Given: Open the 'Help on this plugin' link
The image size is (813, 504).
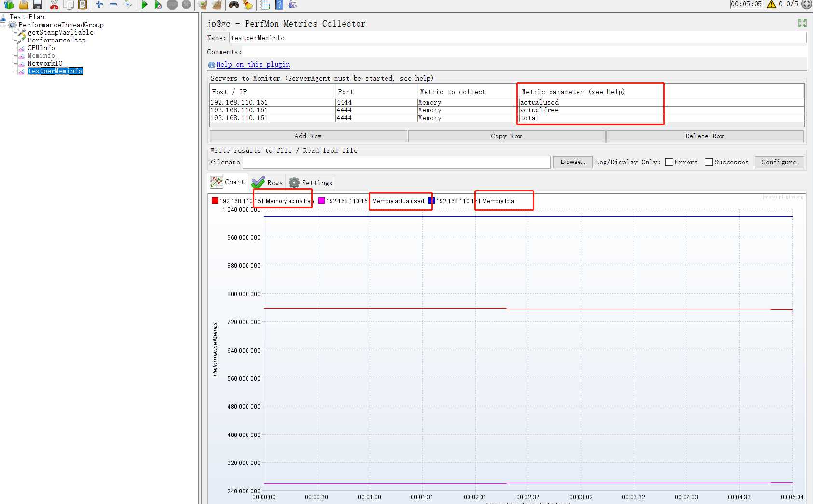Looking at the screenshot, I should pyautogui.click(x=253, y=64).
